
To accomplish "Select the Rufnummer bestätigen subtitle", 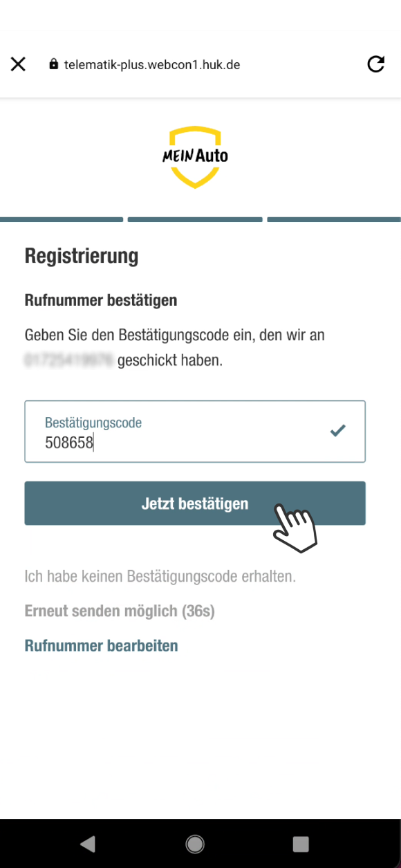I will (x=100, y=299).
